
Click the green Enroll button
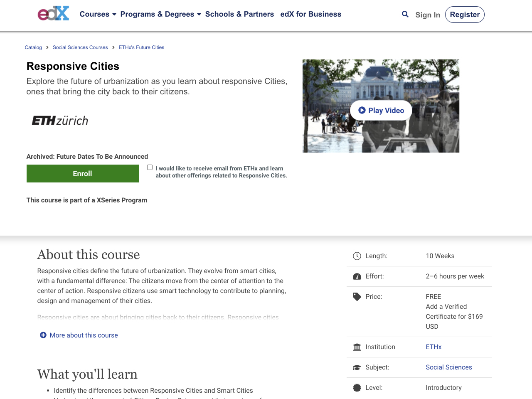click(x=83, y=174)
